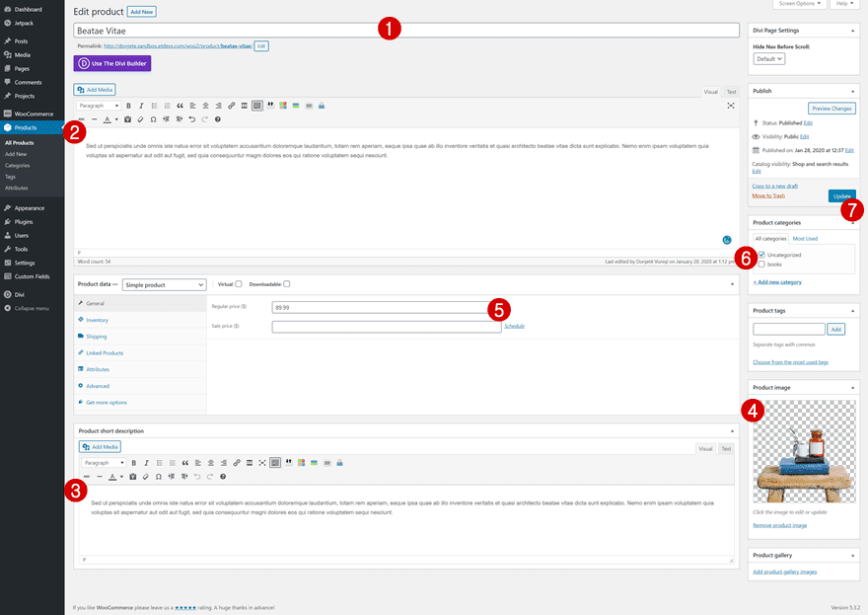868x615 pixels.
Task: Click text color swatch in main editor
Action: [x=107, y=119]
